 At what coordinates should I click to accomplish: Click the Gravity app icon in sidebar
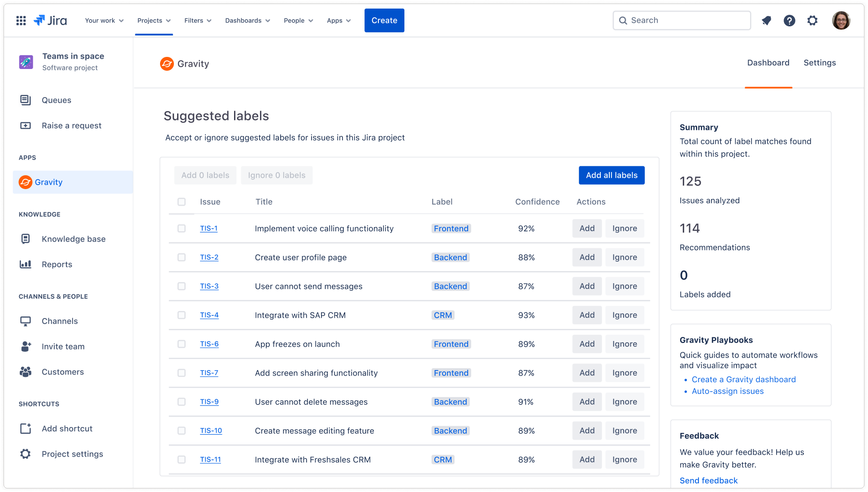[x=26, y=182]
